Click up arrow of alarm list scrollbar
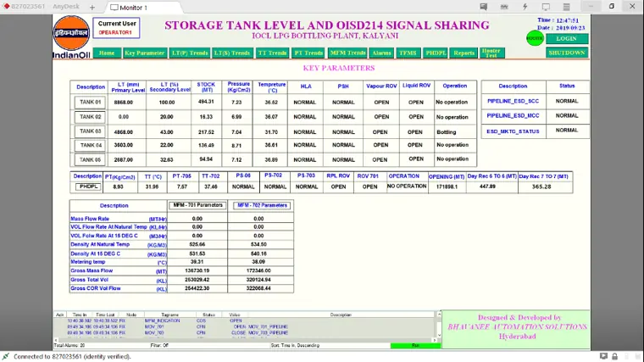The height and width of the screenshot is (362, 644). point(439,315)
